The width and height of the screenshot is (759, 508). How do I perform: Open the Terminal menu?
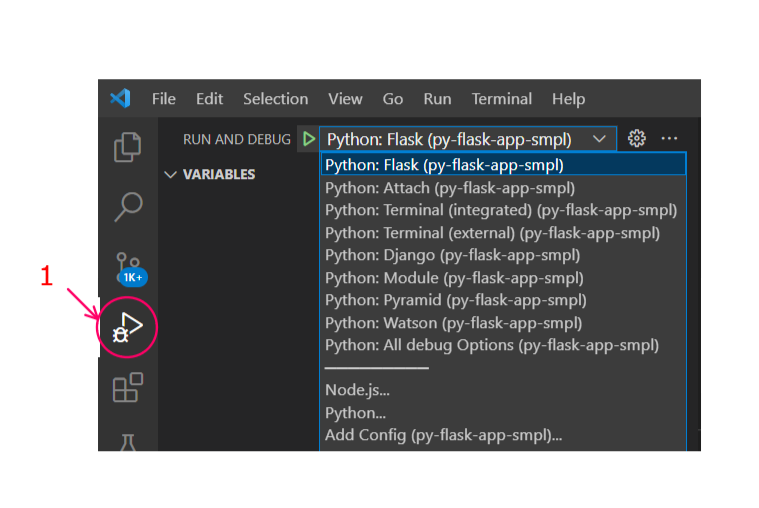pyautogui.click(x=502, y=99)
